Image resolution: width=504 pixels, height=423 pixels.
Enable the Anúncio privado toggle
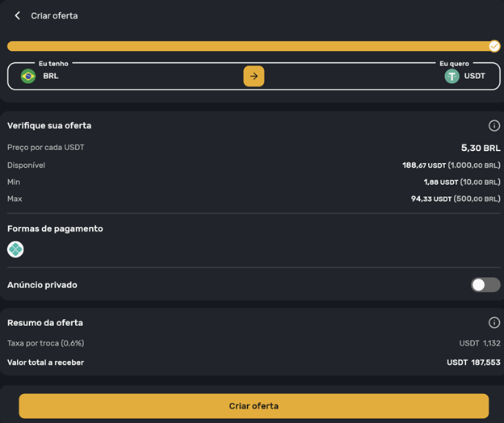[485, 285]
